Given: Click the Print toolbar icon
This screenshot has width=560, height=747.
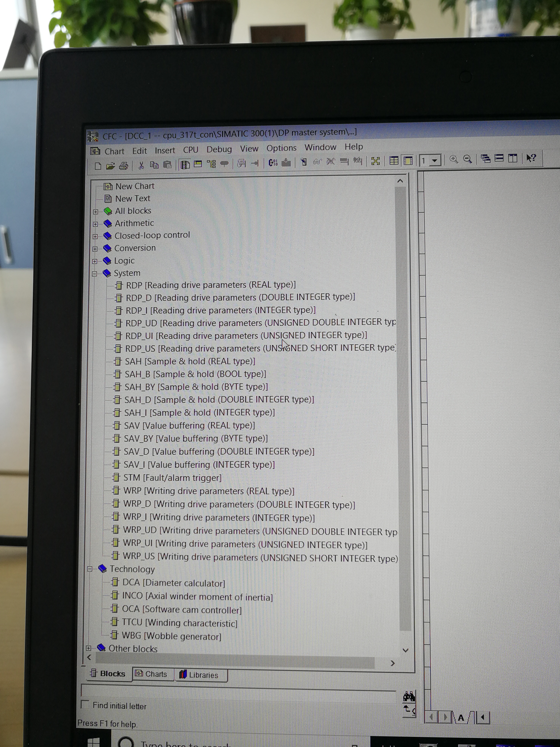Looking at the screenshot, I should click(x=124, y=165).
